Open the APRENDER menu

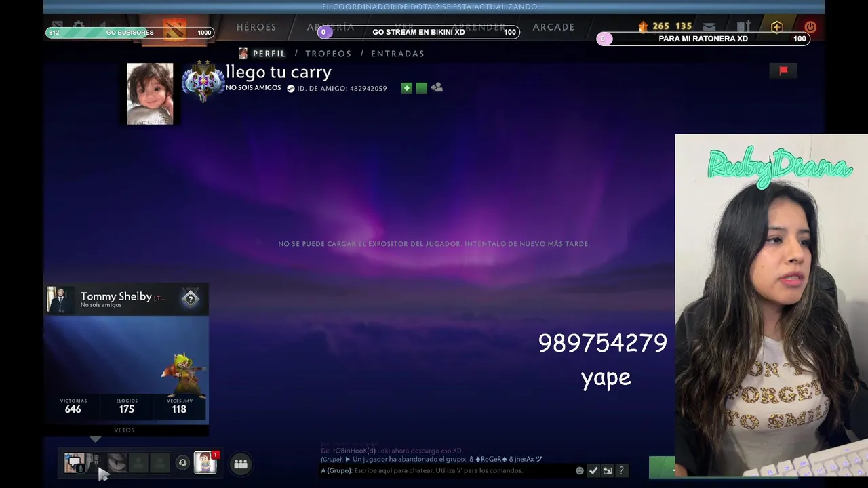point(479,27)
